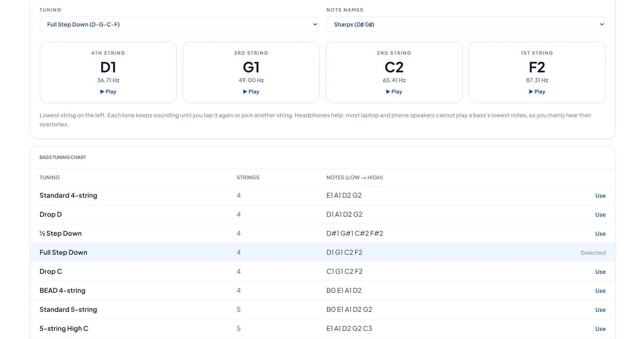Click the large G1 note label
Image resolution: width=644 pixels, height=339 pixels.
[251, 67]
